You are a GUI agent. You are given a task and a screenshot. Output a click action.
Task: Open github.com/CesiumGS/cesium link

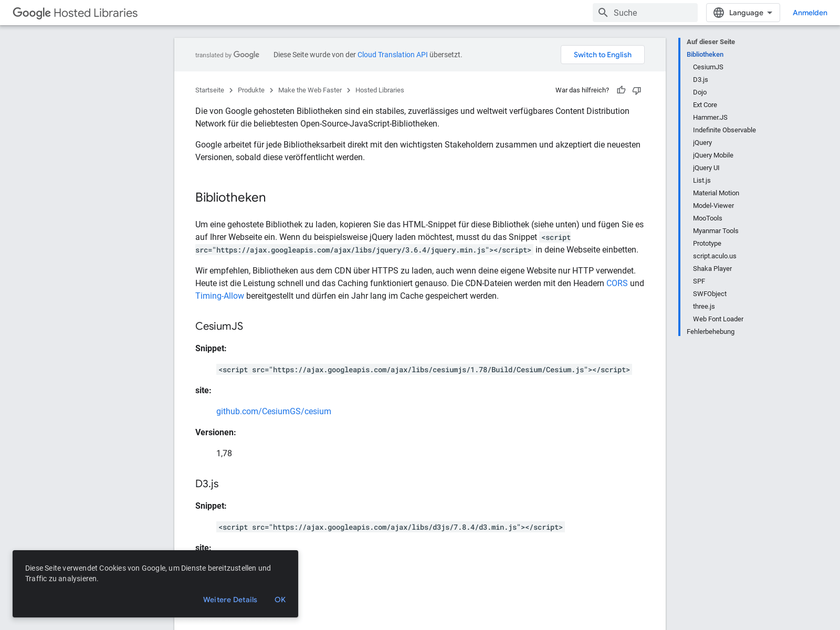point(274,412)
